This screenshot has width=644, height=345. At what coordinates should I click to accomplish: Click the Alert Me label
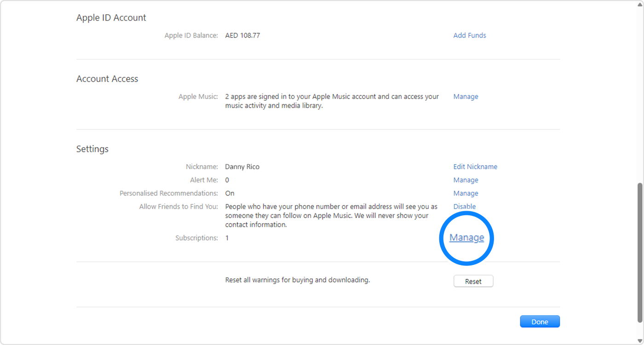[204, 180]
